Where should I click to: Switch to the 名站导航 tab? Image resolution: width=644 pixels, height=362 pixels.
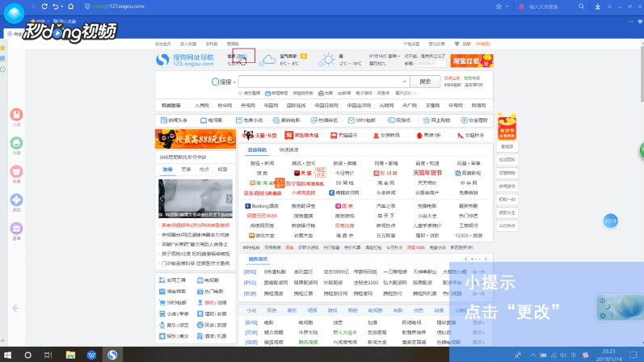[257, 150]
